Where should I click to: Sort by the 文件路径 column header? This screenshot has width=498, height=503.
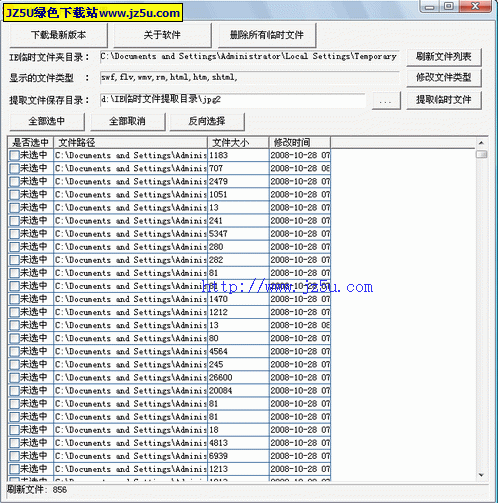pyautogui.click(x=130, y=143)
